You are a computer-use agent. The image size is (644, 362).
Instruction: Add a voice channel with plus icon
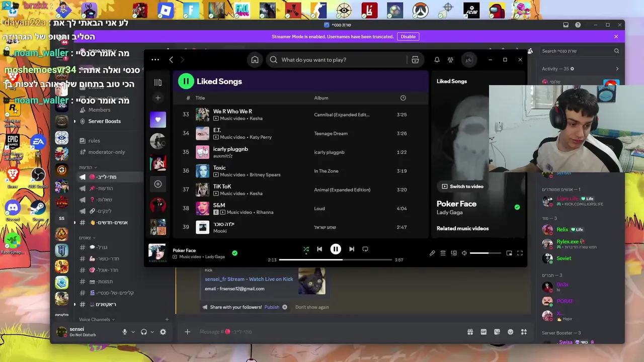click(167, 319)
